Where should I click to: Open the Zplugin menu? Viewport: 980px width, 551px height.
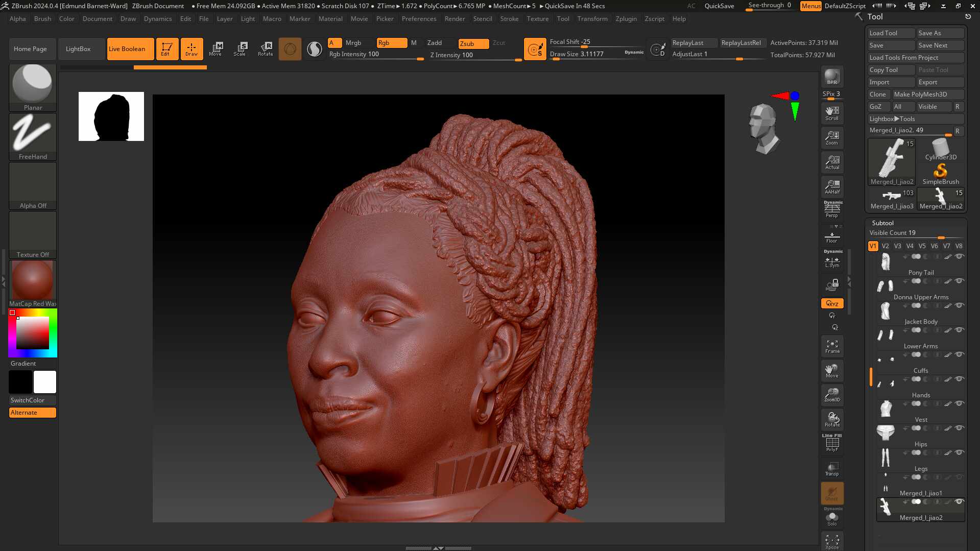[x=626, y=19]
